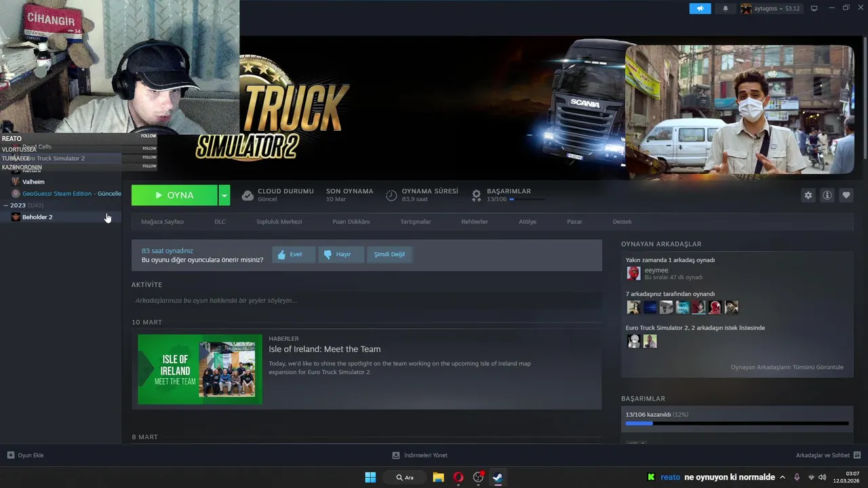Open Steam from the taskbar
868x488 pixels.
497,477
